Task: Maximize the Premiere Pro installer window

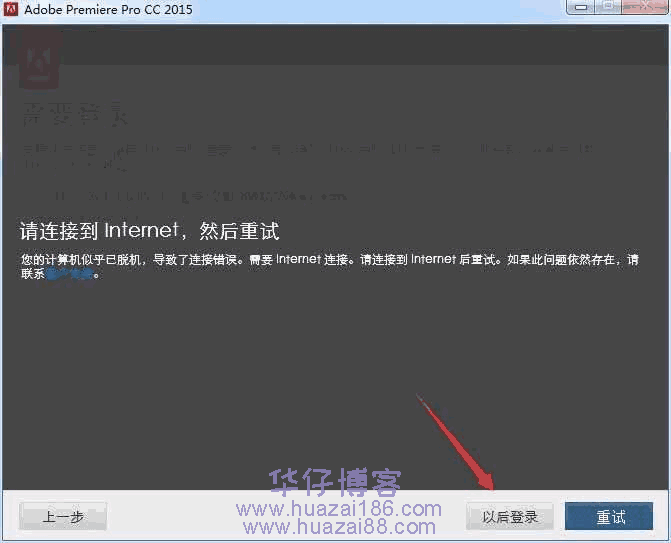Action: click(608, 7)
